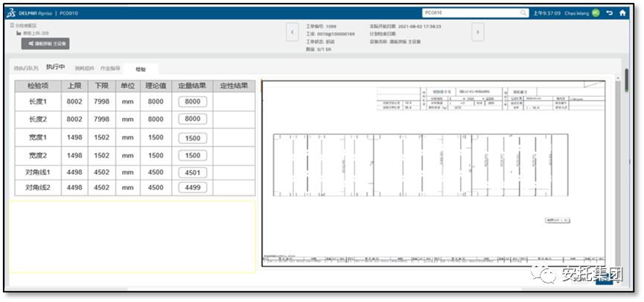Click the 宽度1 quantitative result field
The width and height of the screenshot is (644, 302).
(x=192, y=138)
